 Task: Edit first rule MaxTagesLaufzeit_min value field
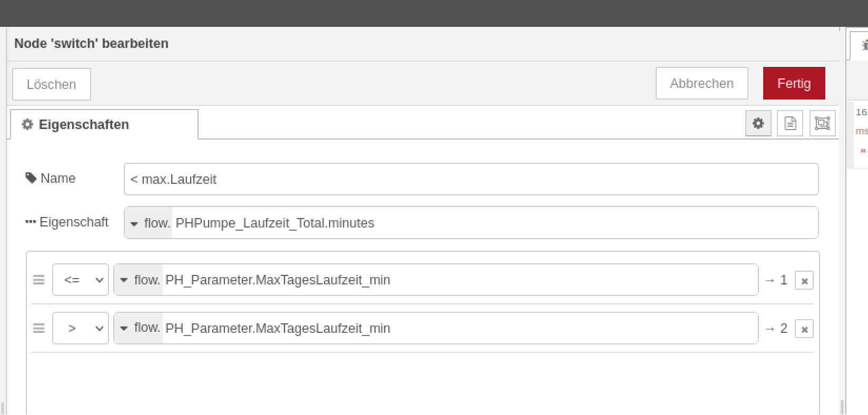tap(460, 280)
